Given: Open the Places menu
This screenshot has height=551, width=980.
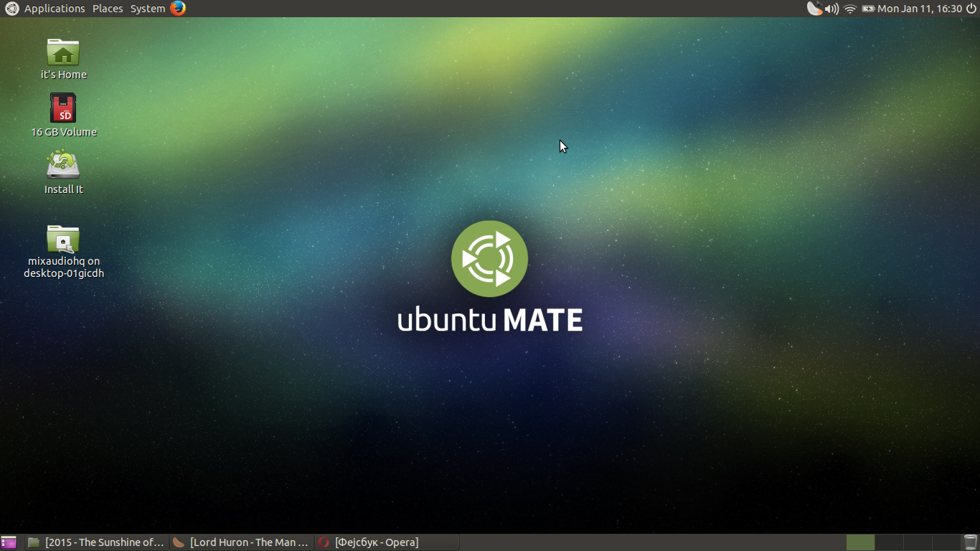Looking at the screenshot, I should 108,9.
